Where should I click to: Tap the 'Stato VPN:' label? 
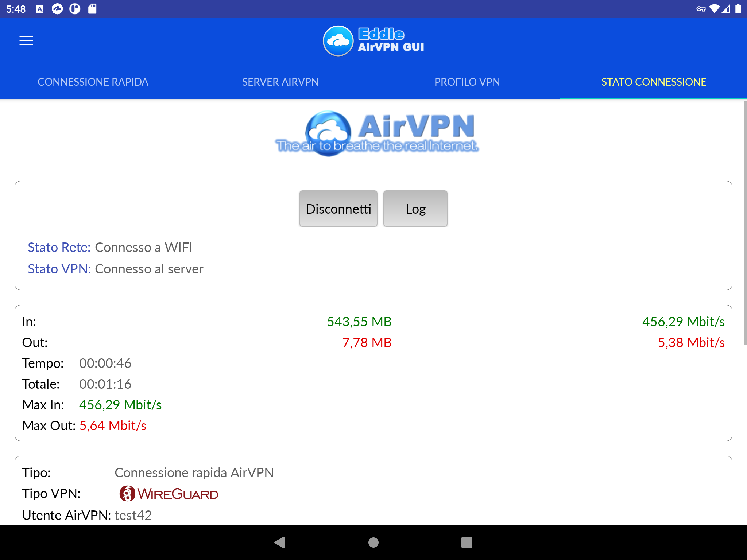[x=59, y=269]
